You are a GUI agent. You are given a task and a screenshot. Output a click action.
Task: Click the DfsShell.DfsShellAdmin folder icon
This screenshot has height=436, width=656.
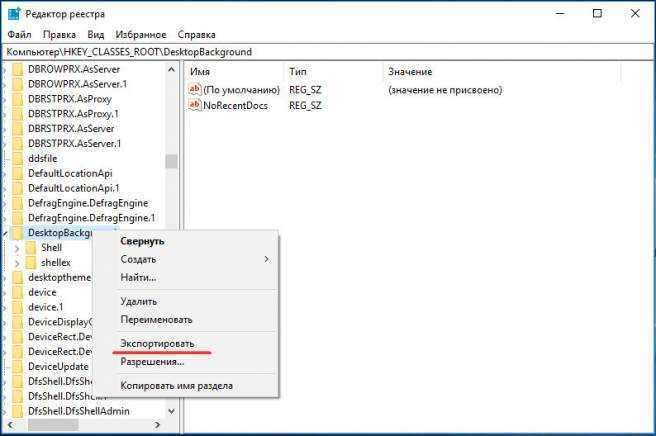pos(18,411)
